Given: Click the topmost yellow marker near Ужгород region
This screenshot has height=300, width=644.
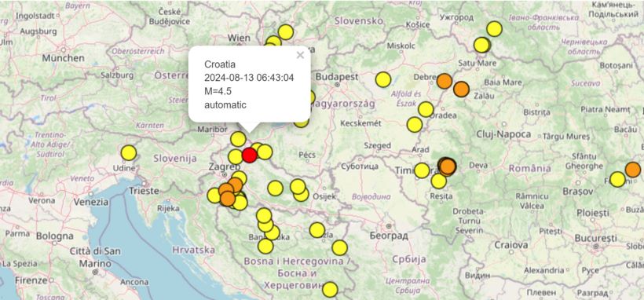Looking at the screenshot, I should click(x=495, y=29).
